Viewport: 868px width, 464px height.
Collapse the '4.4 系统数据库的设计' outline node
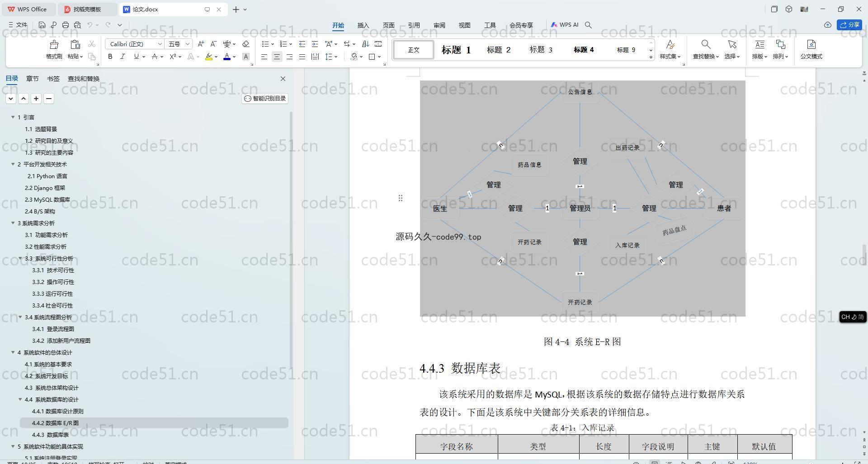pyautogui.click(x=20, y=399)
